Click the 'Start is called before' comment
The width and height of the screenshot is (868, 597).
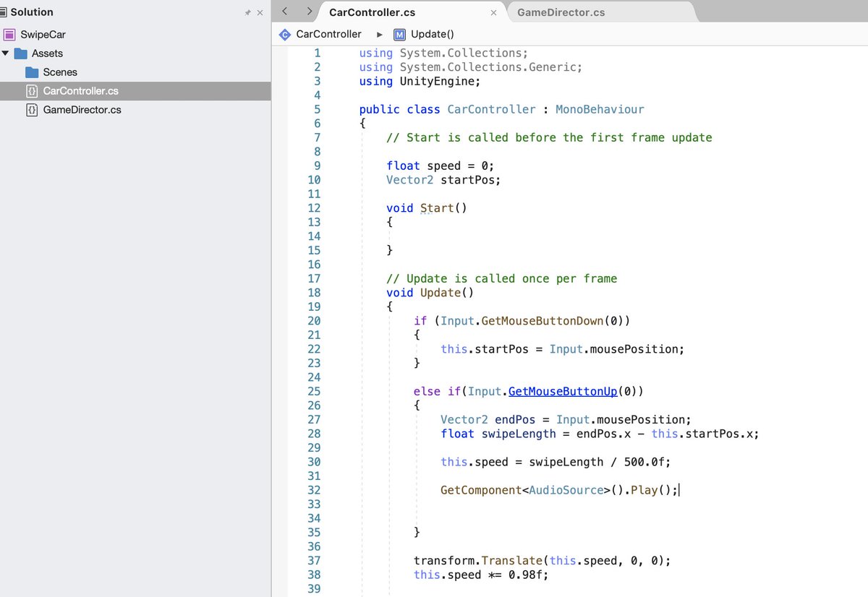coord(549,137)
